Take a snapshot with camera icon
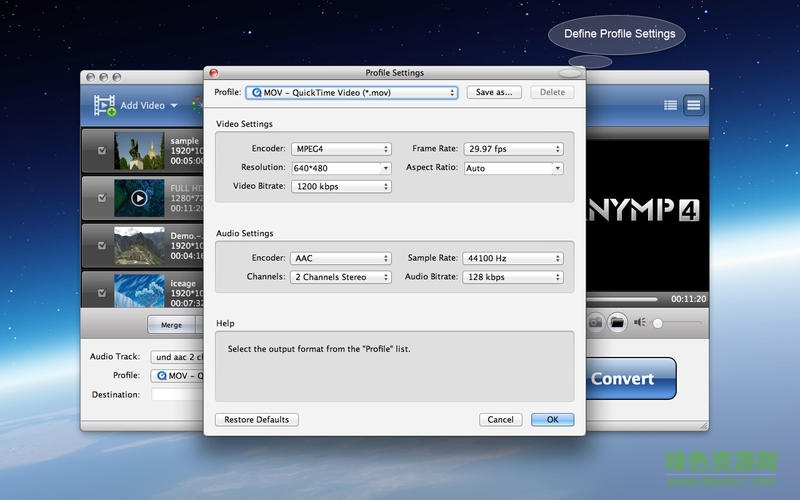This screenshot has height=500, width=800. [595, 322]
